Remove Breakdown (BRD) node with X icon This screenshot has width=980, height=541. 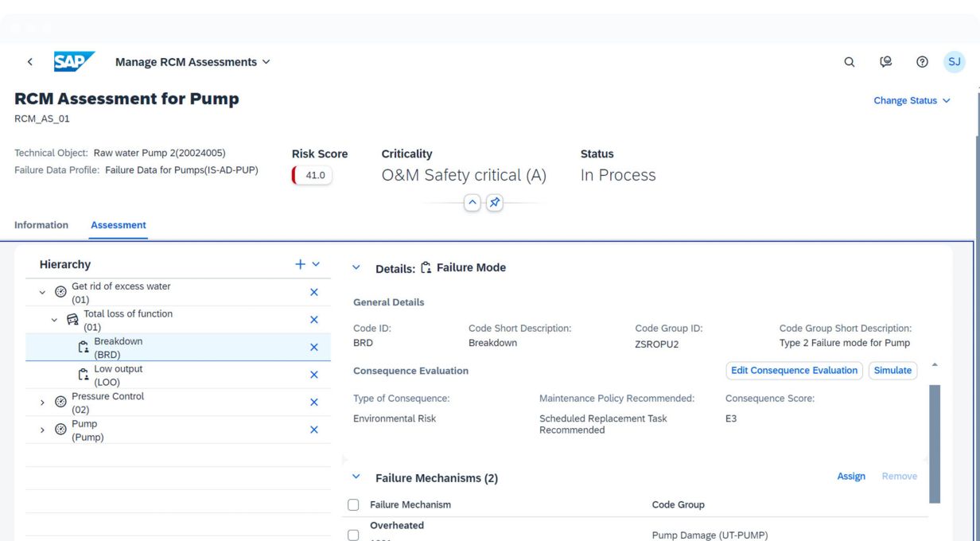click(x=313, y=348)
